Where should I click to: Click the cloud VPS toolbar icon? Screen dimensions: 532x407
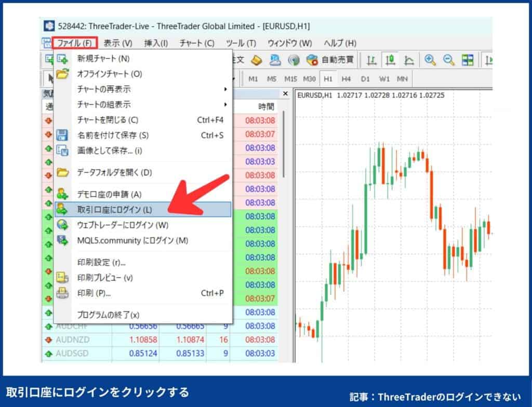(x=275, y=60)
